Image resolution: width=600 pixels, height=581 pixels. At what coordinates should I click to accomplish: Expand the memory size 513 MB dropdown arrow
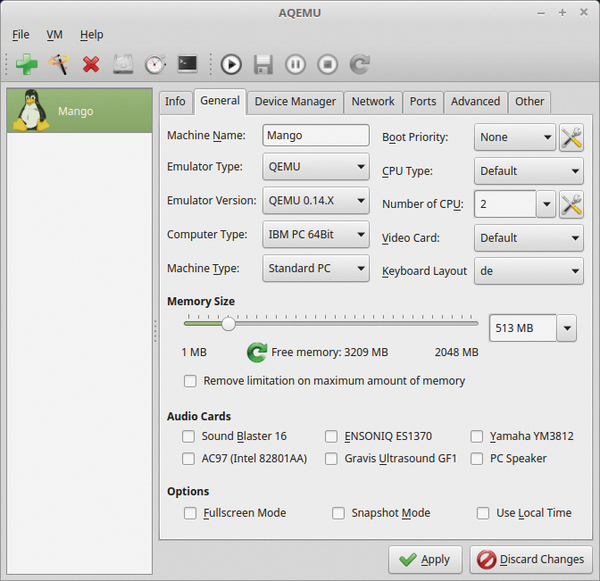(567, 328)
